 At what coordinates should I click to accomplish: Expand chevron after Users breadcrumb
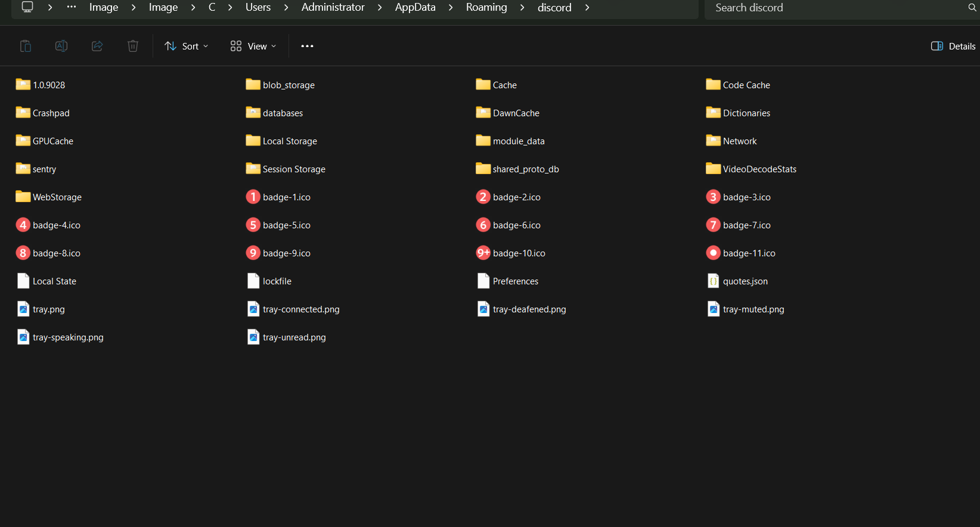click(286, 7)
